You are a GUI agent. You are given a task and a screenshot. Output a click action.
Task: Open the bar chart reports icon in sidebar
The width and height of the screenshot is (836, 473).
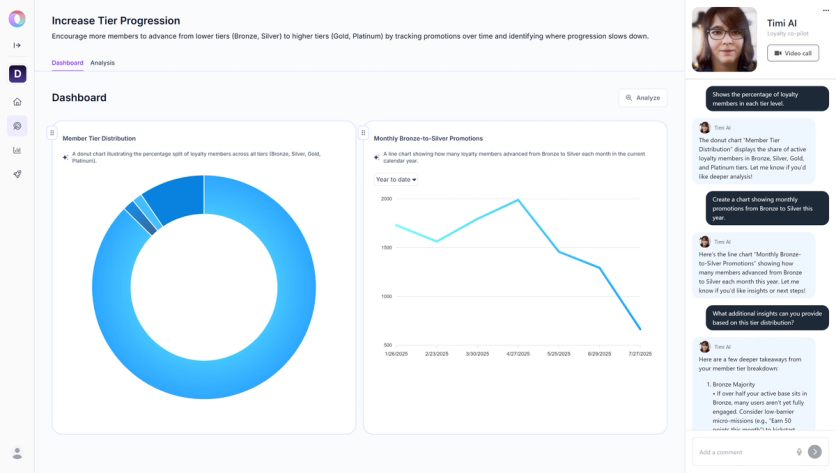click(x=17, y=150)
